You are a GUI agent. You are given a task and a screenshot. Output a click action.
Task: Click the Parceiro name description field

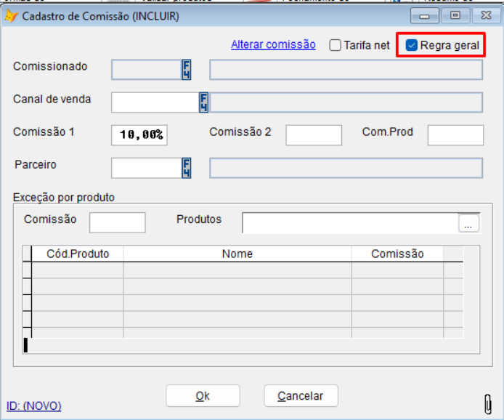coord(346,168)
